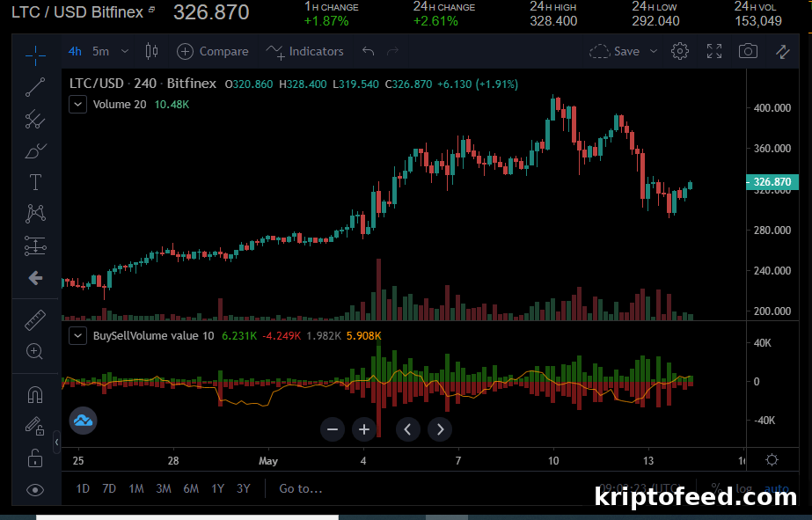Zoom in the chart with plus button
The height and width of the screenshot is (520, 812).
364,429
